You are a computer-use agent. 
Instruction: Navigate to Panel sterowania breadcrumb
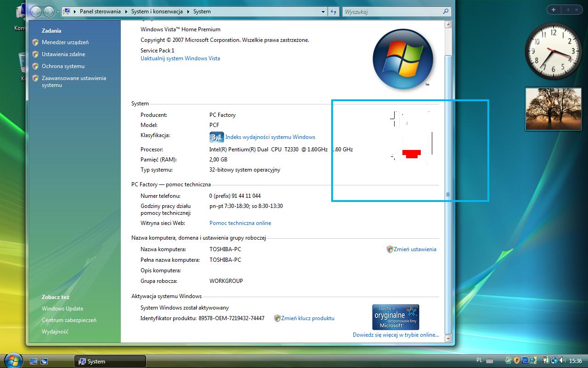coord(100,11)
